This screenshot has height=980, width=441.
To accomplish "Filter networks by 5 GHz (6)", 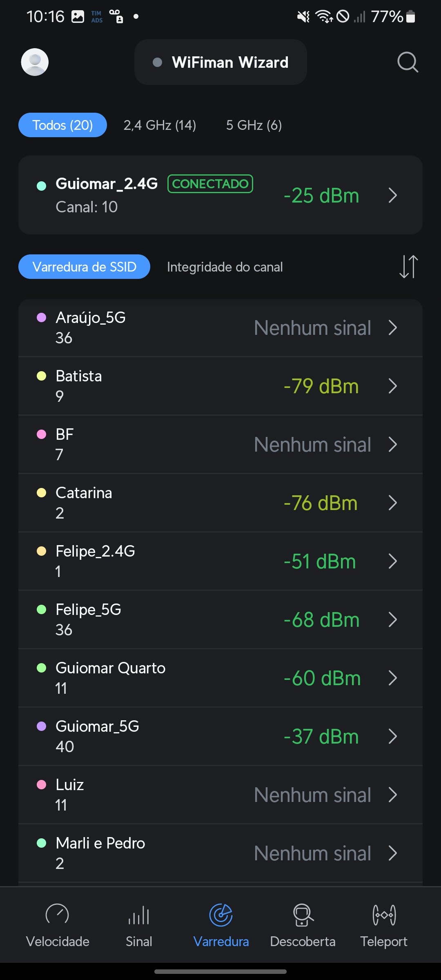I will pyautogui.click(x=254, y=125).
